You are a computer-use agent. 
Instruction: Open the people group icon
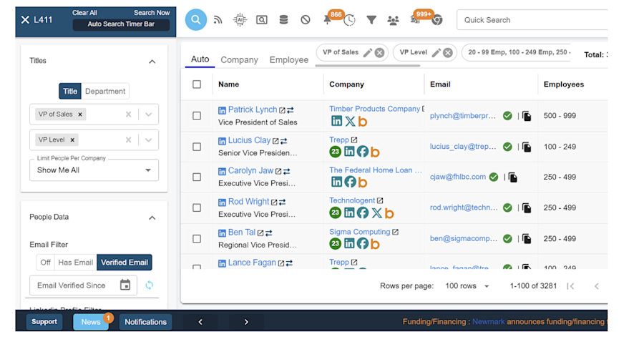pos(393,20)
